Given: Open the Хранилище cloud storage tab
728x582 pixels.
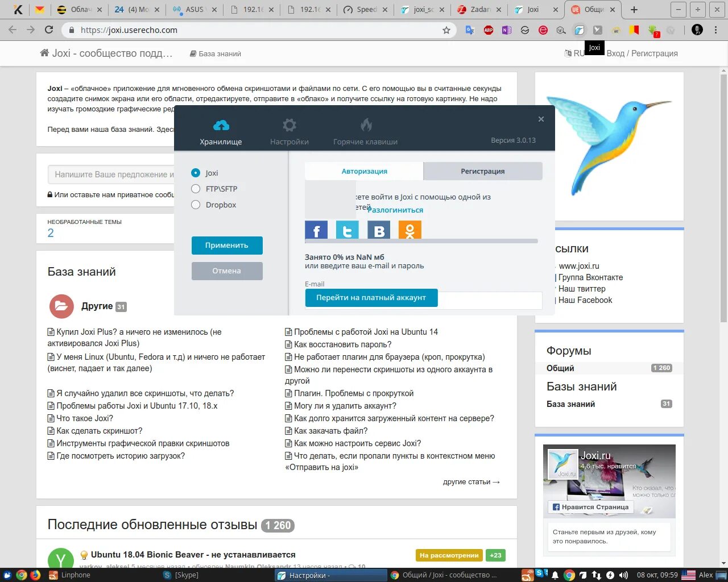Looking at the screenshot, I should tap(221, 132).
